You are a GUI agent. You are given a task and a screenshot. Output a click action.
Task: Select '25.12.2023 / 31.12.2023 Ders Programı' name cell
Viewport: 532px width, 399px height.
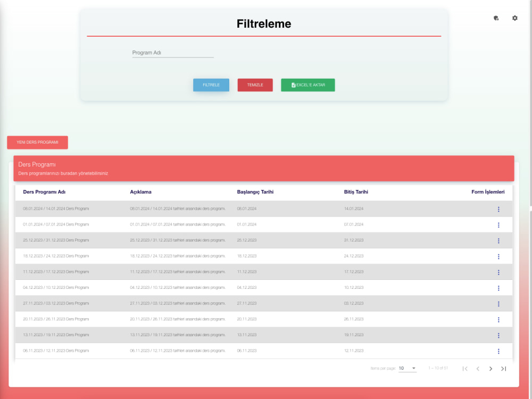(x=56, y=240)
